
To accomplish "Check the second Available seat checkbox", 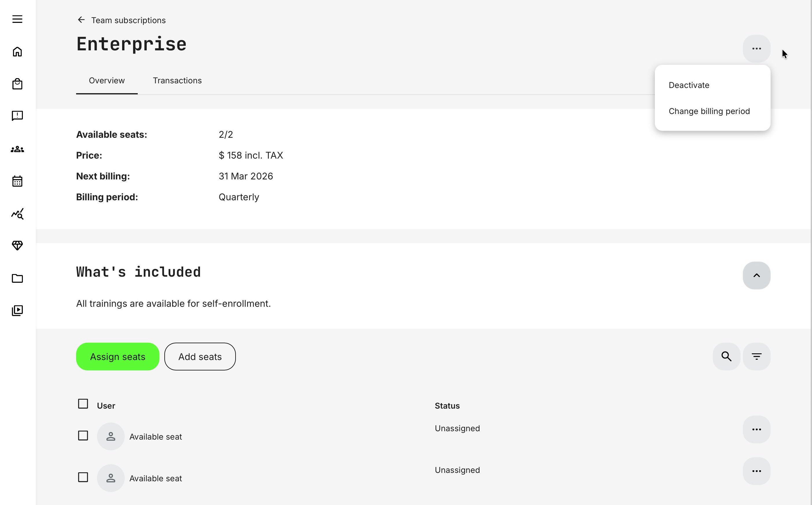I will click(x=83, y=477).
